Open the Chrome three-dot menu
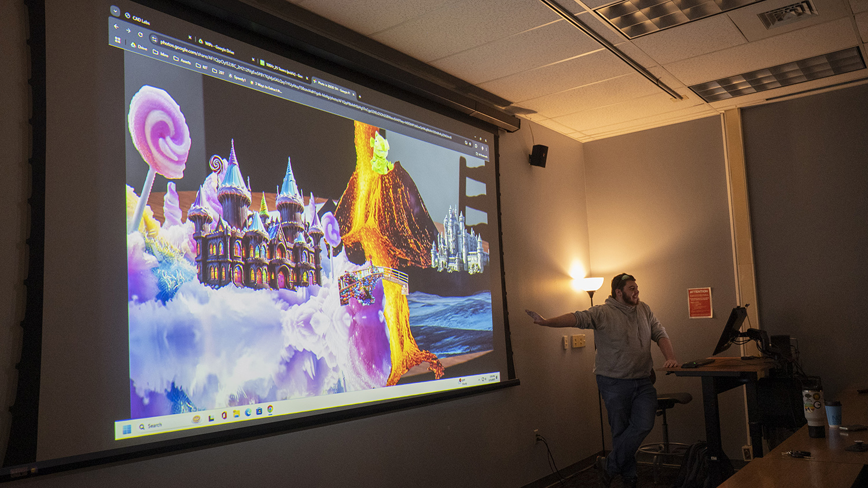The height and width of the screenshot is (488, 868). tap(486, 149)
